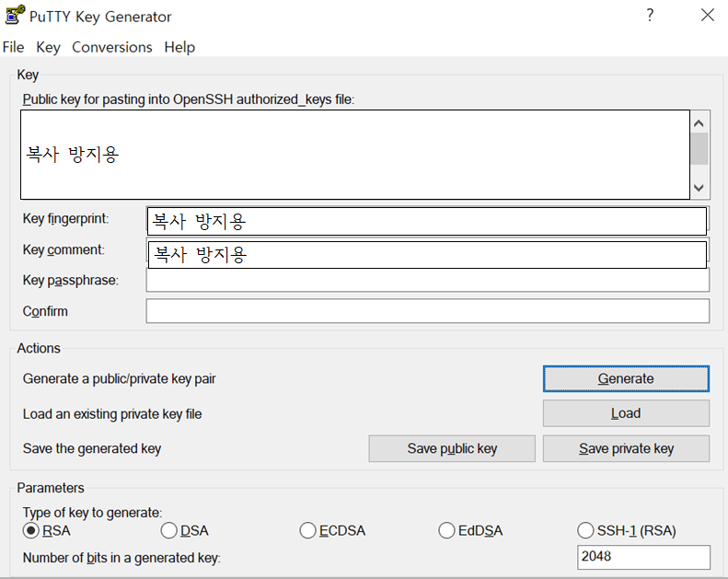Click the Key fingerprint field
Screen dimensions: 728x579
(427, 222)
